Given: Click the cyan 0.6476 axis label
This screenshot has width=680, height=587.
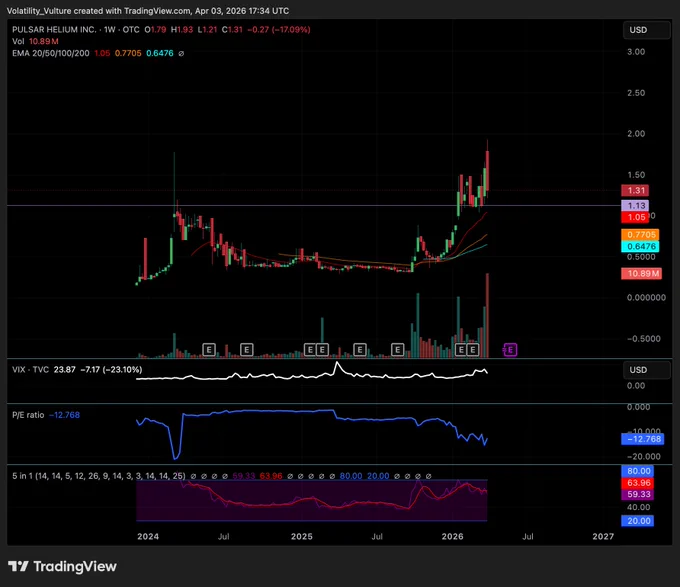Looking at the screenshot, I should [641, 246].
